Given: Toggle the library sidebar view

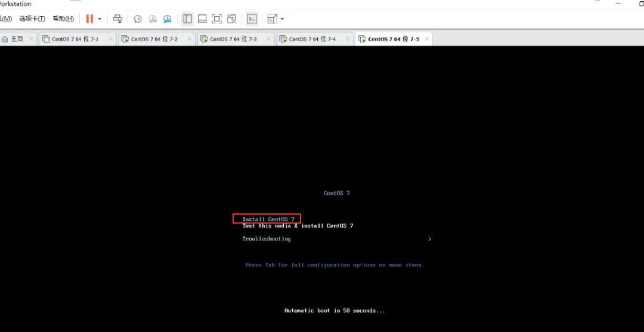Looking at the screenshot, I should (187, 19).
